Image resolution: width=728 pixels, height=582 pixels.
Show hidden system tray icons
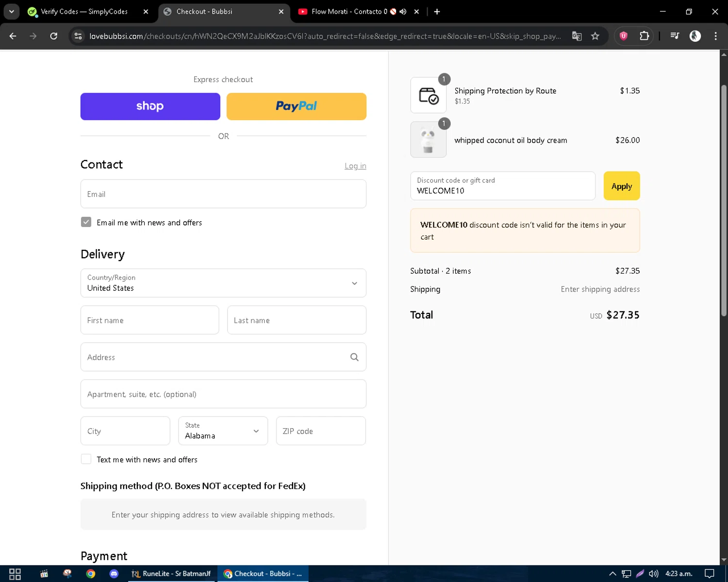[612, 574]
